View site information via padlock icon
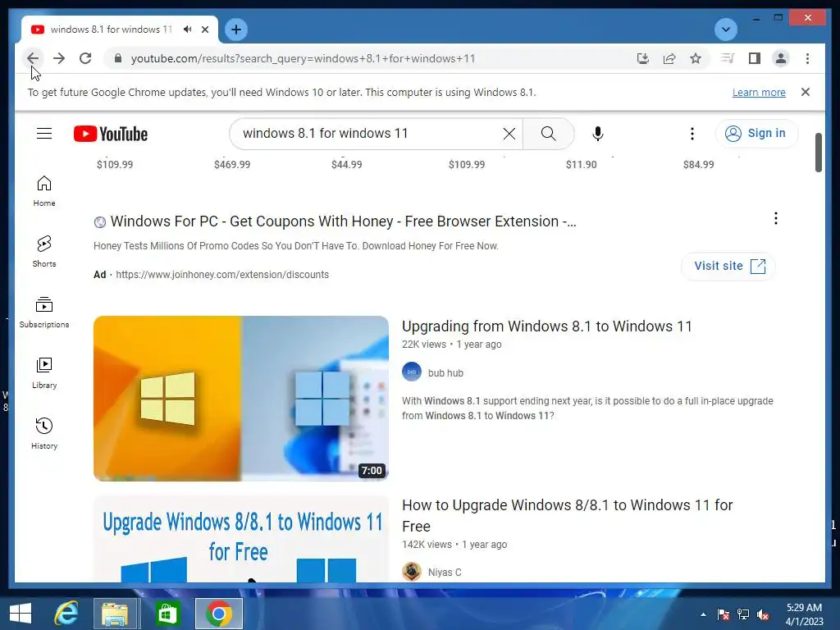This screenshot has height=630, width=840. coord(118,58)
